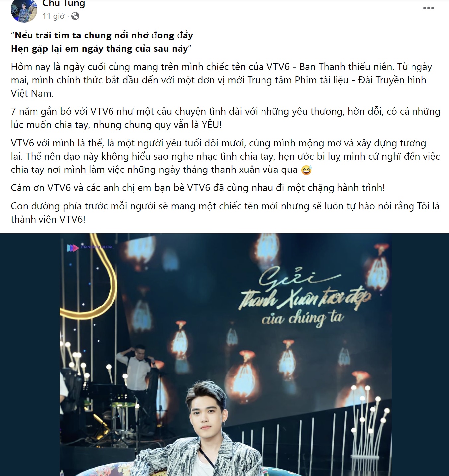449x476 pixels.
Task: Click the sentence "Cảm ơn VTV6 và các anh chị em"
Action: pos(198,188)
